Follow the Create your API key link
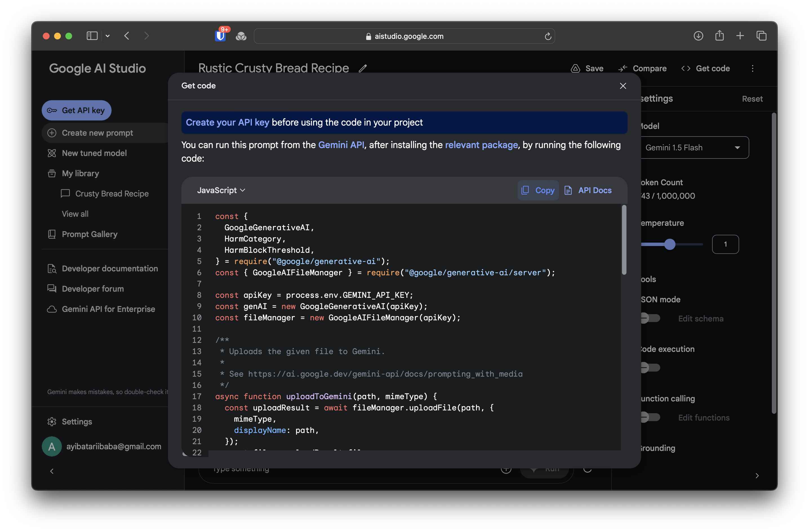The image size is (809, 532). [227, 122]
